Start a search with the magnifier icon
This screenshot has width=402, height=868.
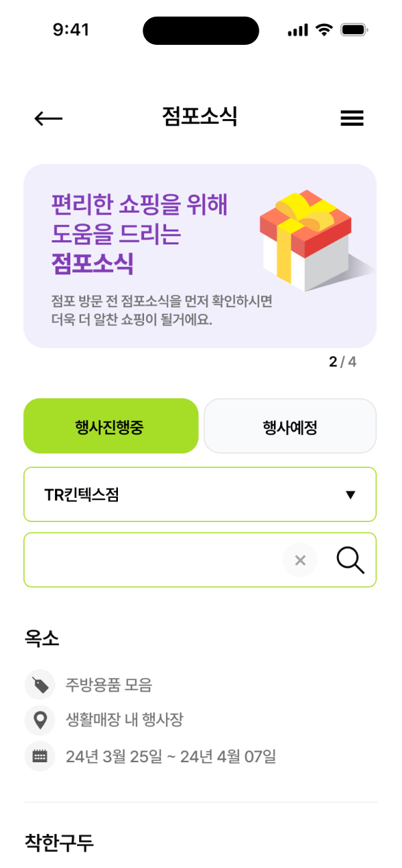pos(350,560)
